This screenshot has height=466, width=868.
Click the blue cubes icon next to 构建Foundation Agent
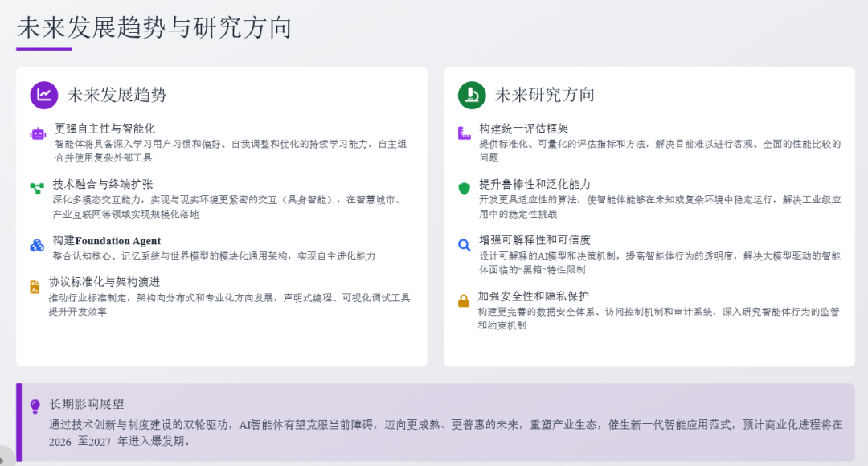click(x=36, y=244)
